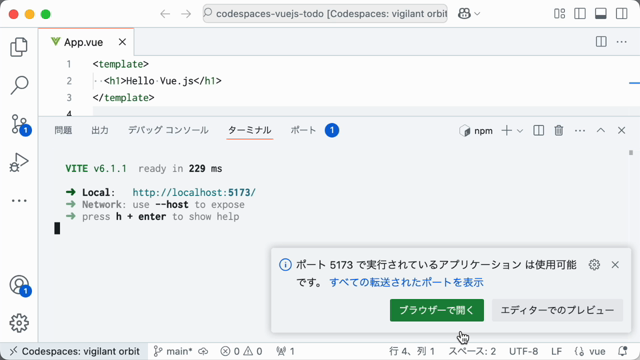Open the http://localhost:5173/ link in the terminal
This screenshot has height=360, width=640.
point(194,192)
